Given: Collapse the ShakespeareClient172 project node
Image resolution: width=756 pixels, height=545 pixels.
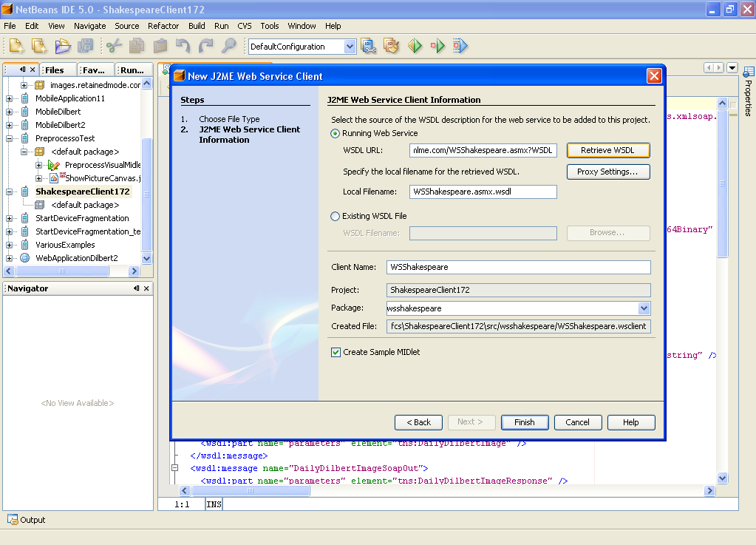Looking at the screenshot, I should pyautogui.click(x=9, y=192).
